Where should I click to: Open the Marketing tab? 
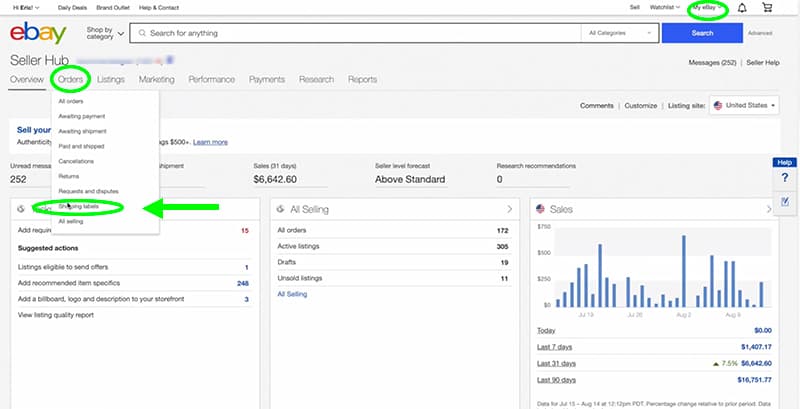157,80
